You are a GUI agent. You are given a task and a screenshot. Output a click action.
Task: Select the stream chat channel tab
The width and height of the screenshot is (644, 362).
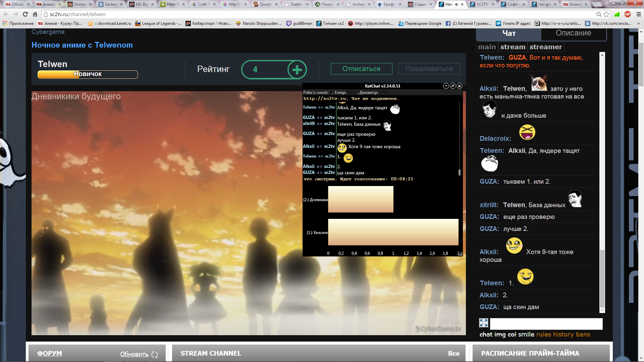click(x=513, y=47)
